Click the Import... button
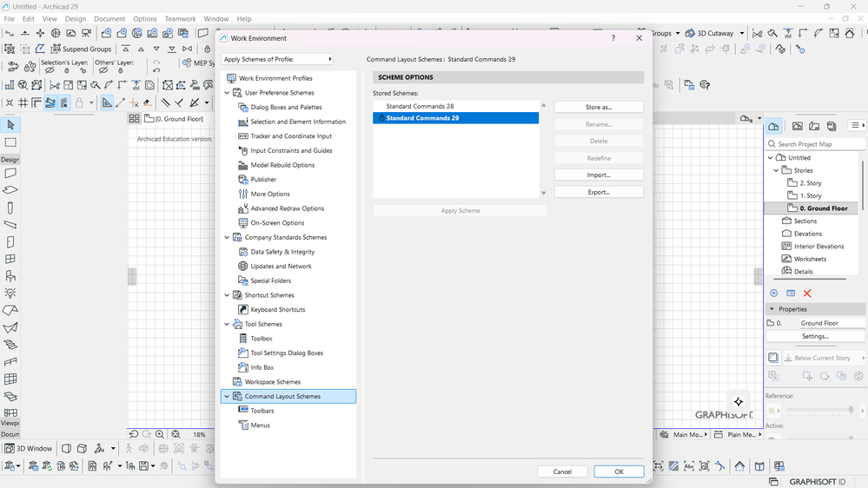This screenshot has width=868, height=488. 599,175
